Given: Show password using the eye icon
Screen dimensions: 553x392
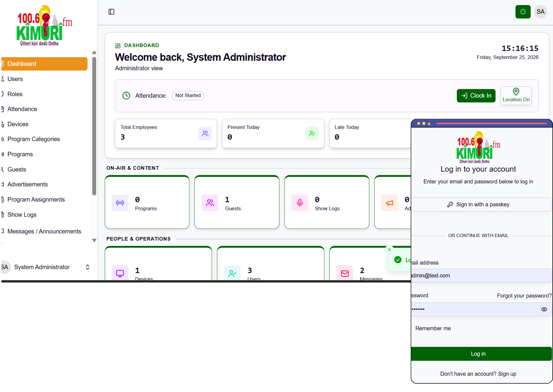Looking at the screenshot, I should [x=544, y=309].
